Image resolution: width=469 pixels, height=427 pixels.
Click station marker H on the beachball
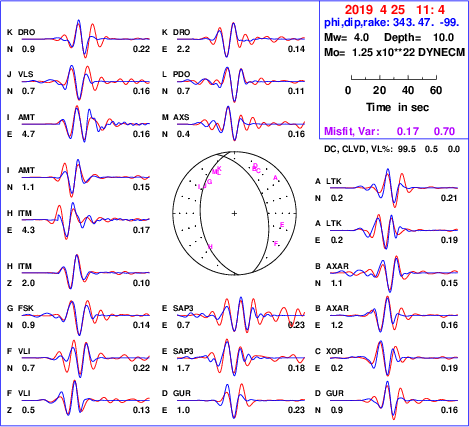click(x=210, y=247)
